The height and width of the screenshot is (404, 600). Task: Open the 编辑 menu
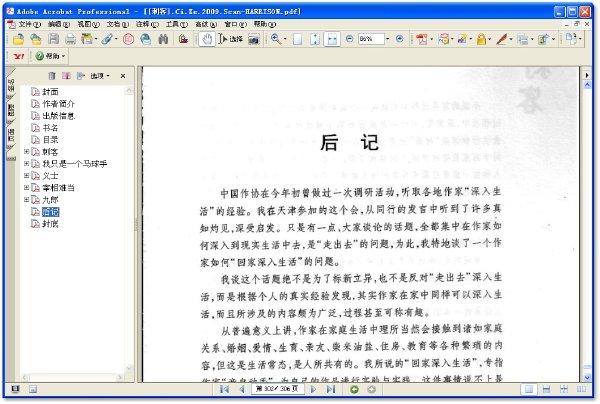click(x=59, y=24)
